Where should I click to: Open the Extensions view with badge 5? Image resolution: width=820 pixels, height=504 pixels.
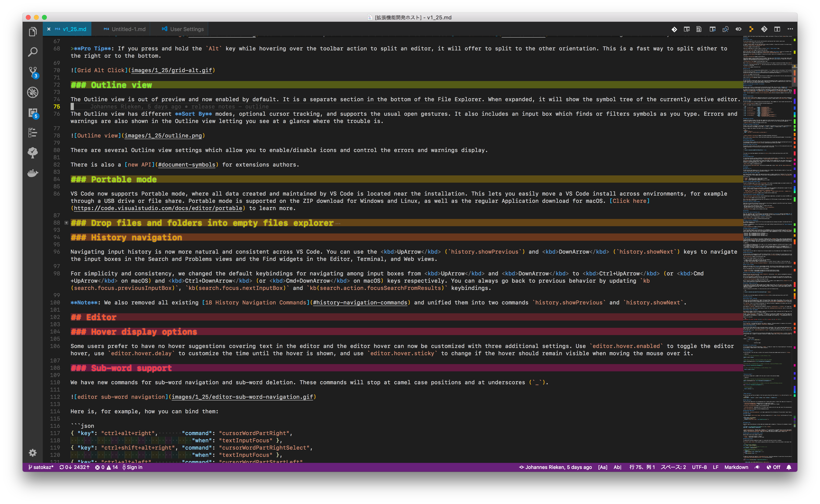pos(33,113)
